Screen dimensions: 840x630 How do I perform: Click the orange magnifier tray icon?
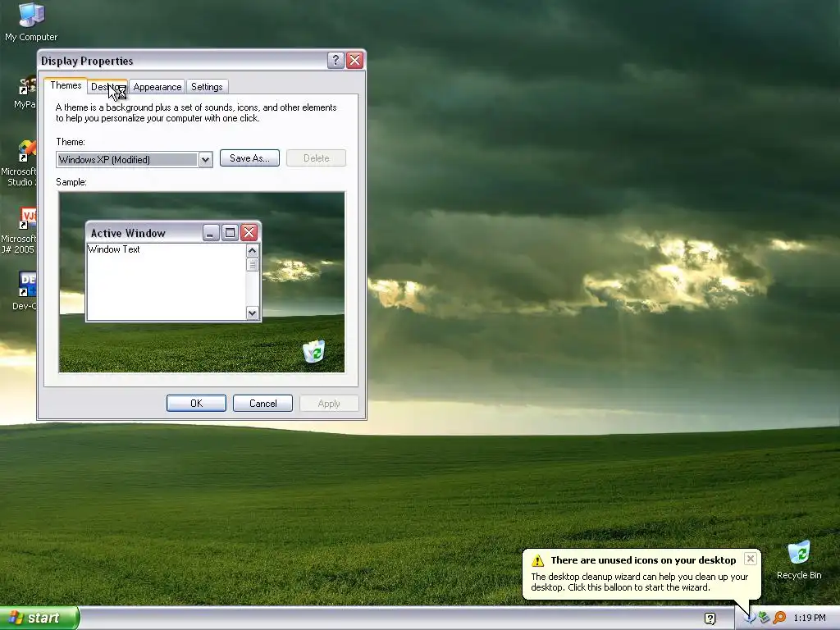[x=779, y=618]
